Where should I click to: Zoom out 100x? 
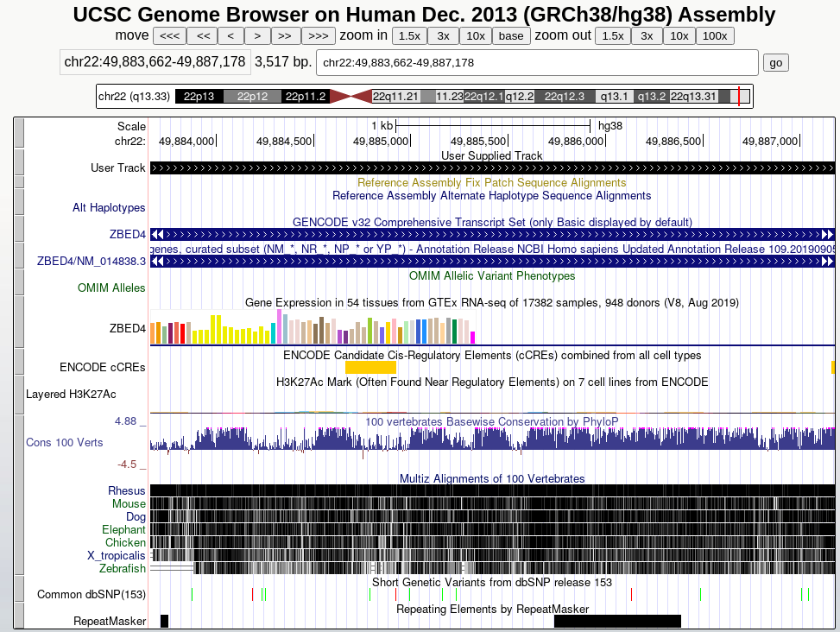pos(715,36)
